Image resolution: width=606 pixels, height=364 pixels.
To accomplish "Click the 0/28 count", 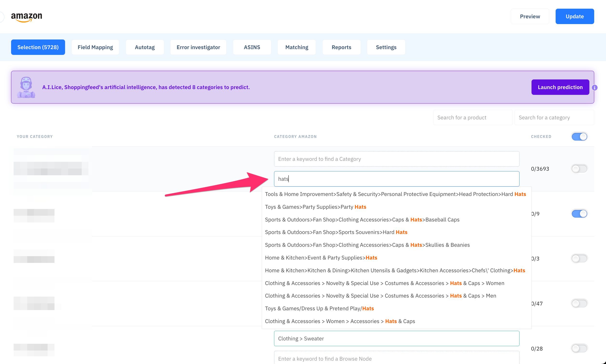I will (x=537, y=349).
